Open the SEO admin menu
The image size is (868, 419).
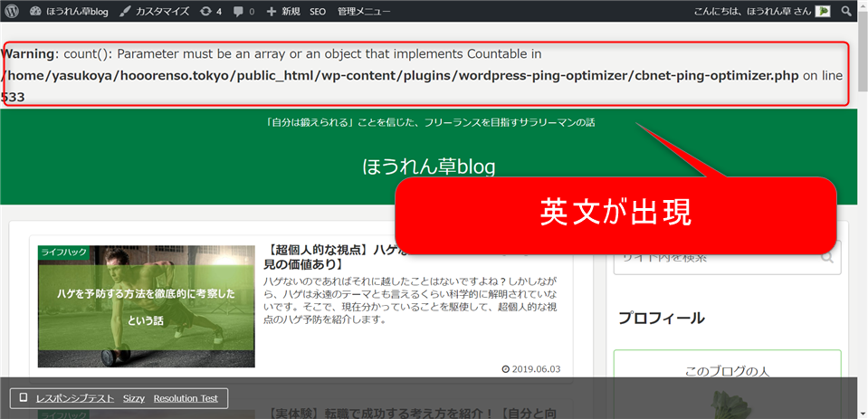click(x=318, y=11)
